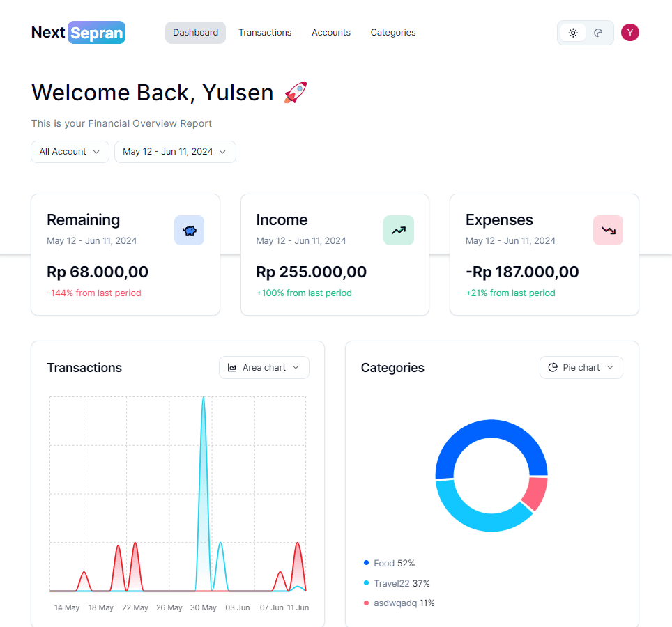Click the upward trend icon in Income card
The image size is (672, 627).
point(398,231)
